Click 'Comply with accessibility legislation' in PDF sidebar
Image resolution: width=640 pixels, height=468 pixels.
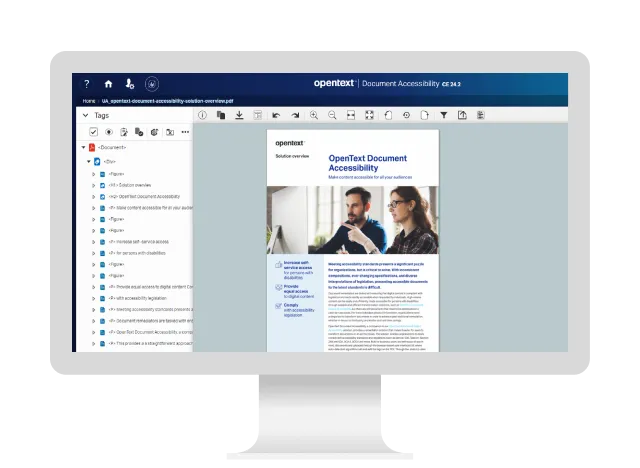[x=299, y=310]
